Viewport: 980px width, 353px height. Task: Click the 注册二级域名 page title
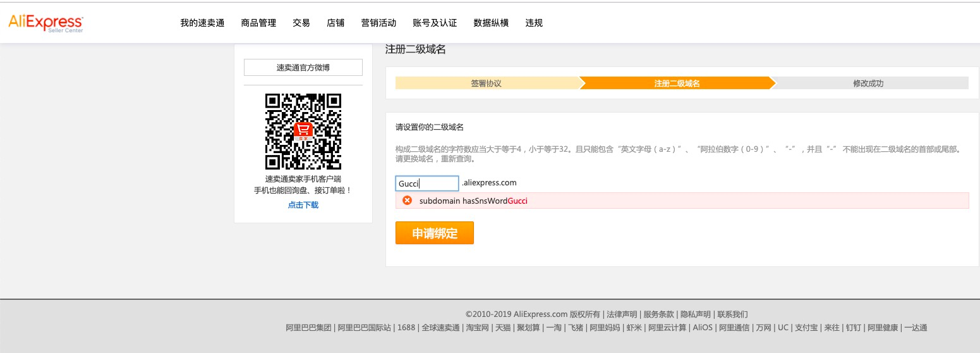click(x=416, y=49)
